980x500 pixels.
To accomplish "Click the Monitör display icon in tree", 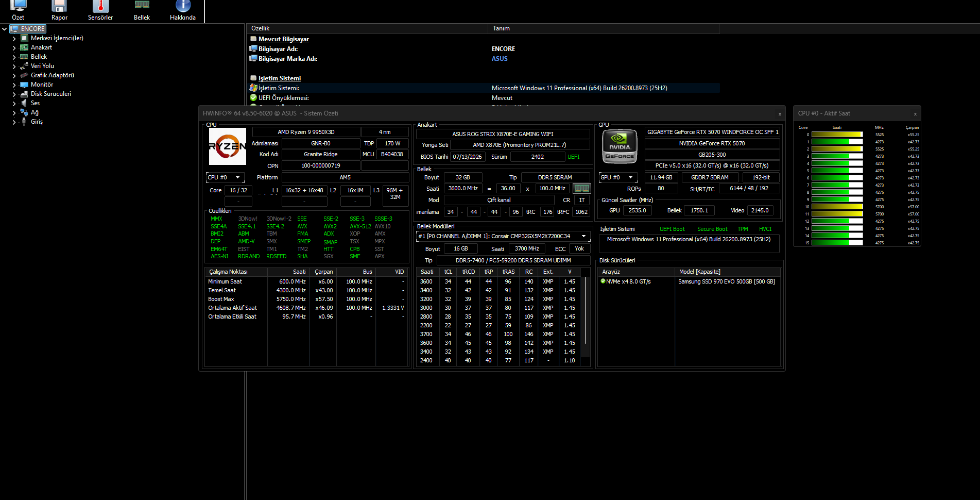I will pyautogui.click(x=24, y=85).
